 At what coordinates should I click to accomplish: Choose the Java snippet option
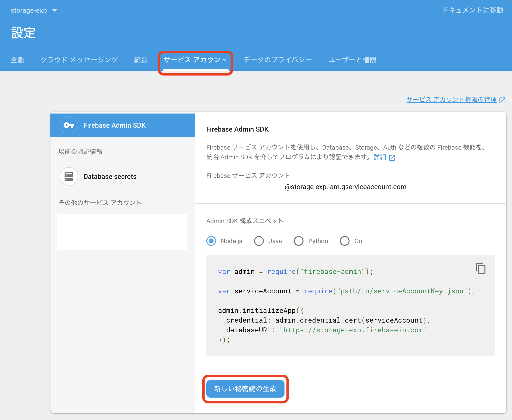pyautogui.click(x=259, y=241)
